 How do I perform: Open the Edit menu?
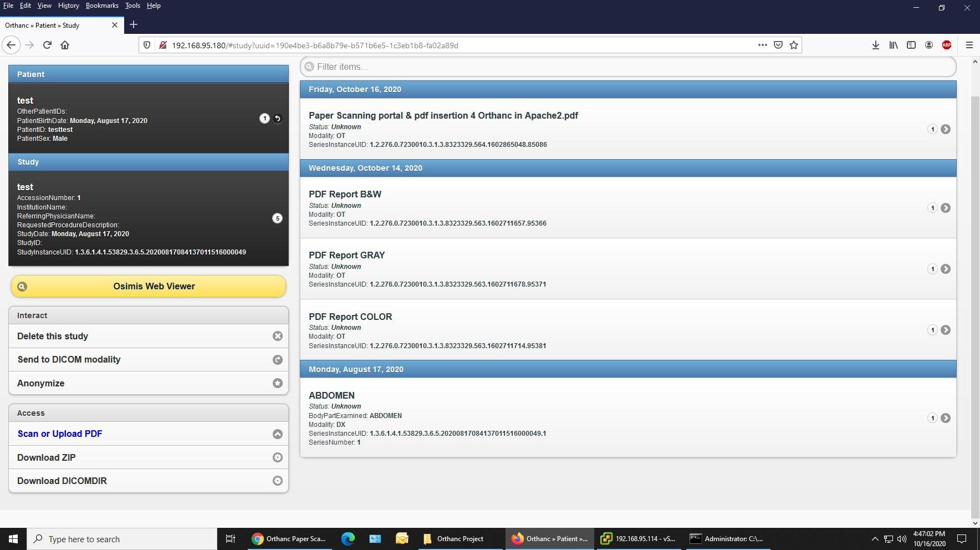[x=25, y=6]
